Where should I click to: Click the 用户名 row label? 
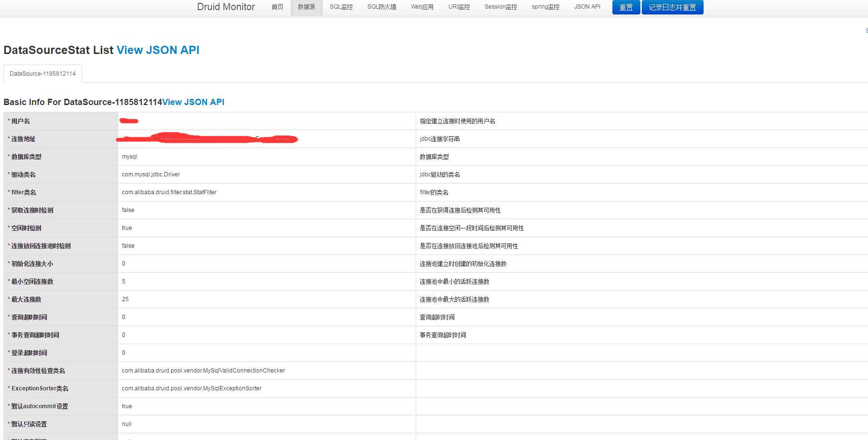20,121
